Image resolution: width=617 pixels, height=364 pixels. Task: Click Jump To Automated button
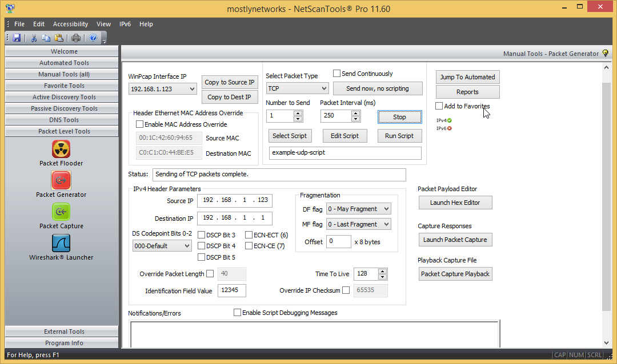[x=468, y=77]
